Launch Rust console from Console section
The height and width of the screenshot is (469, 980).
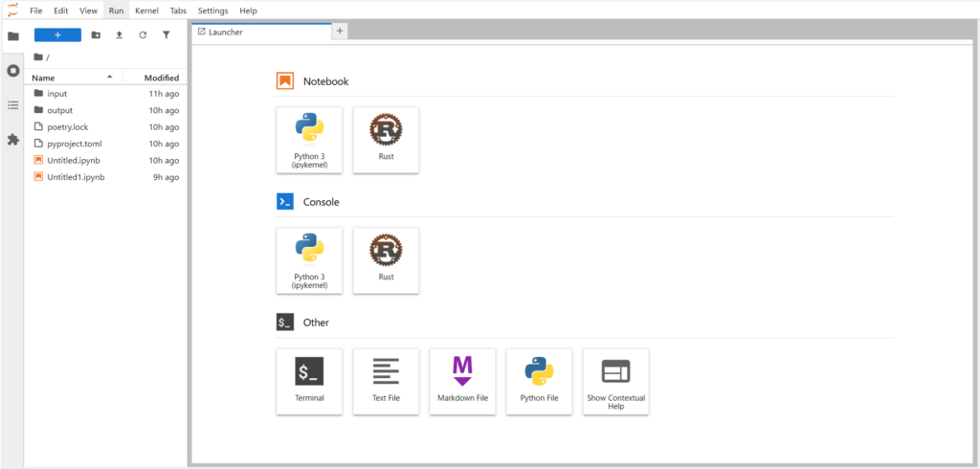[x=386, y=260]
